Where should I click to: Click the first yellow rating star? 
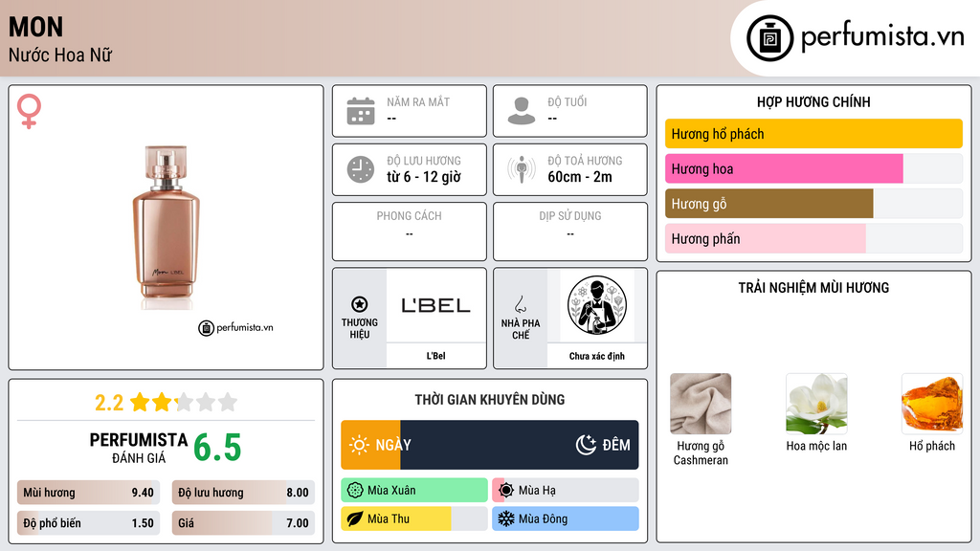coord(140,403)
